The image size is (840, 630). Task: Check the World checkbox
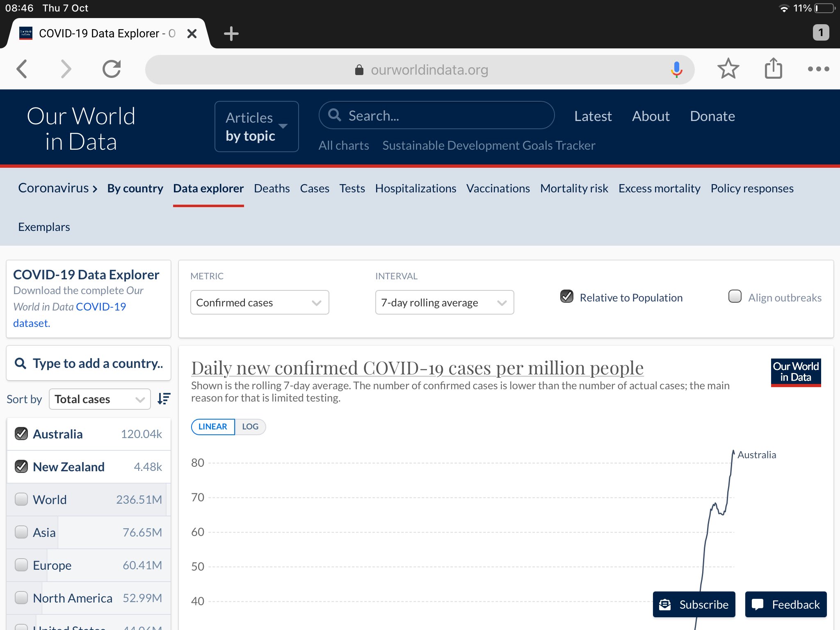(21, 499)
